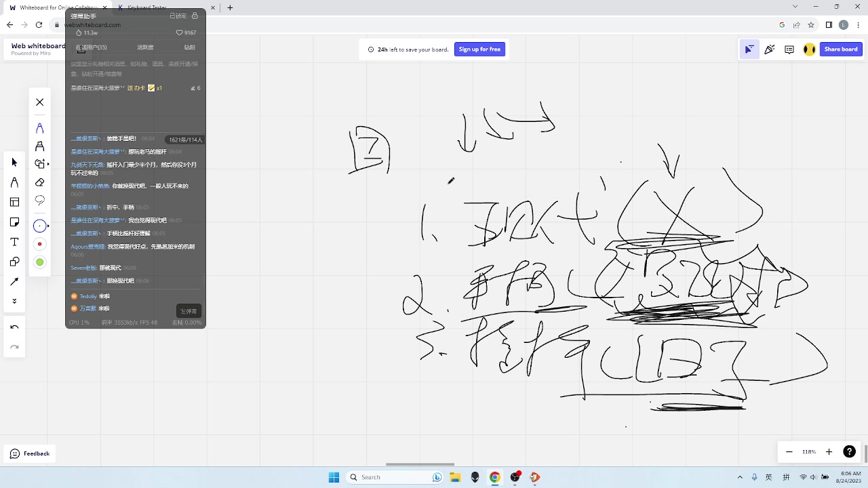The width and height of the screenshot is (868, 488).
Task: Open the thin black pen settings swatch
Action: click(40, 226)
